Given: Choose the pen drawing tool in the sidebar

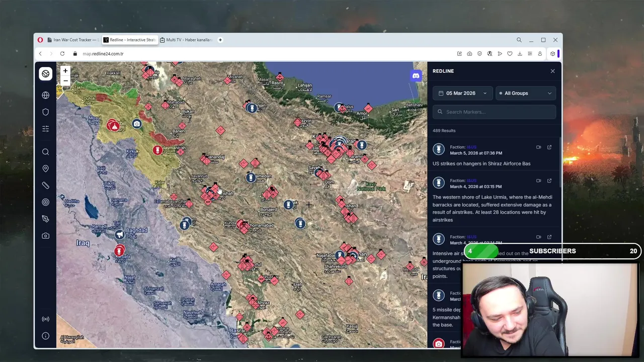Looking at the screenshot, I should point(45,219).
